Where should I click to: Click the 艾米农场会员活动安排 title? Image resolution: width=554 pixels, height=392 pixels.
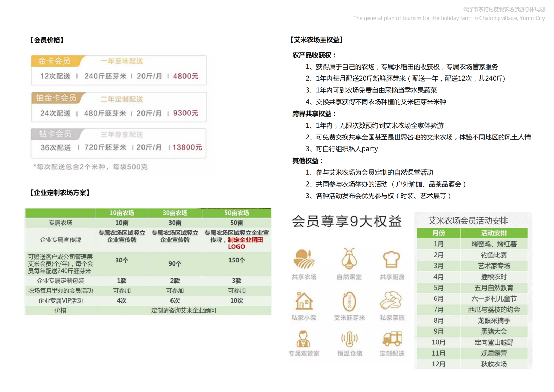pos(468,220)
